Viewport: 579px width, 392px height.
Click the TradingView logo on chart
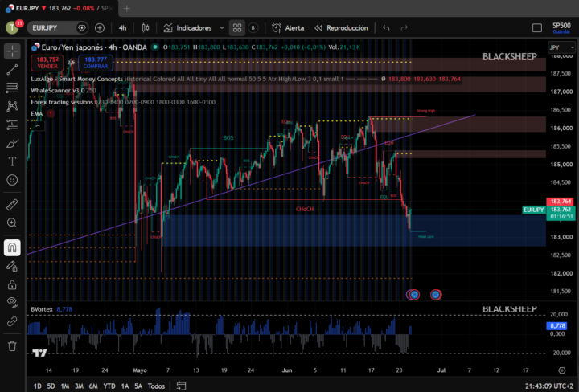39,353
